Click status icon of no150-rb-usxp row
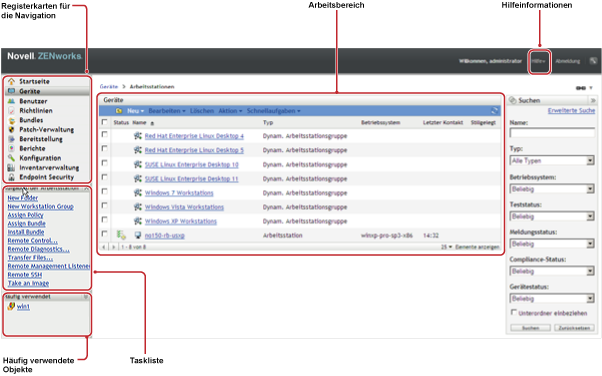The height and width of the screenshot is (376, 602). coord(121,235)
